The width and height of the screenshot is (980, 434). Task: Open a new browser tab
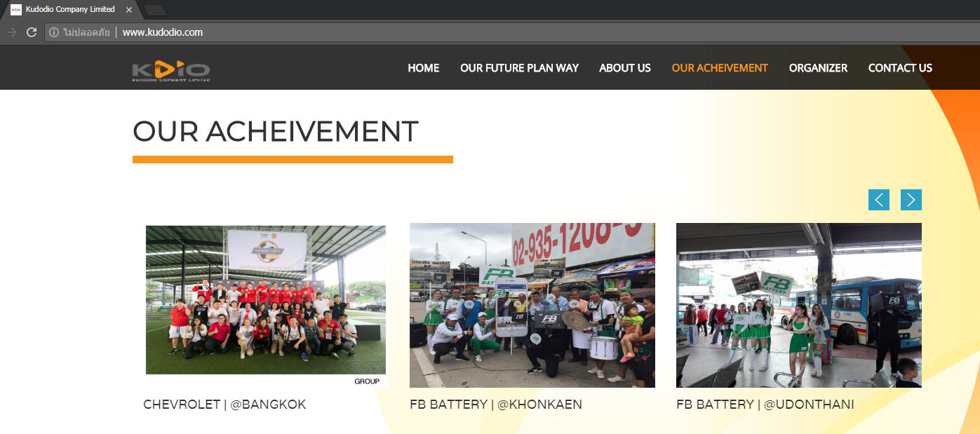(x=154, y=10)
